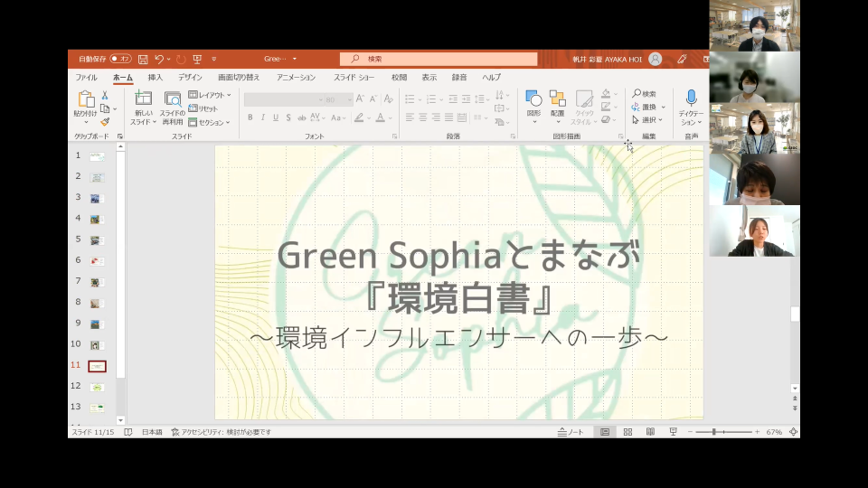Open the font size dropdown
The width and height of the screenshot is (868, 488).
(x=349, y=99)
